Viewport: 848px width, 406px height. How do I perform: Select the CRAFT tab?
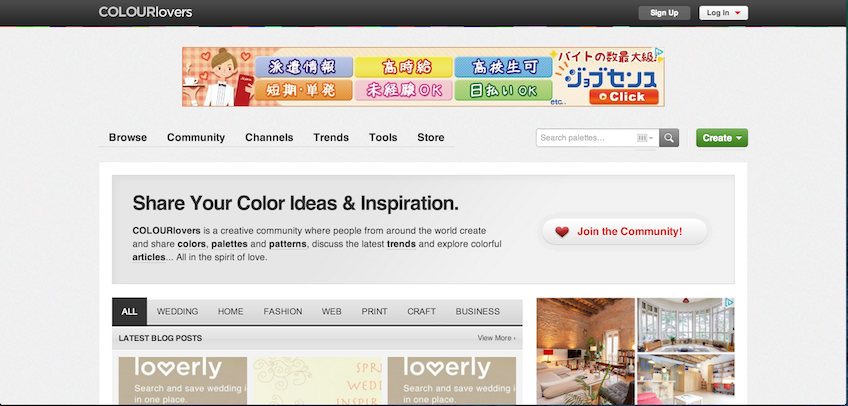point(421,311)
